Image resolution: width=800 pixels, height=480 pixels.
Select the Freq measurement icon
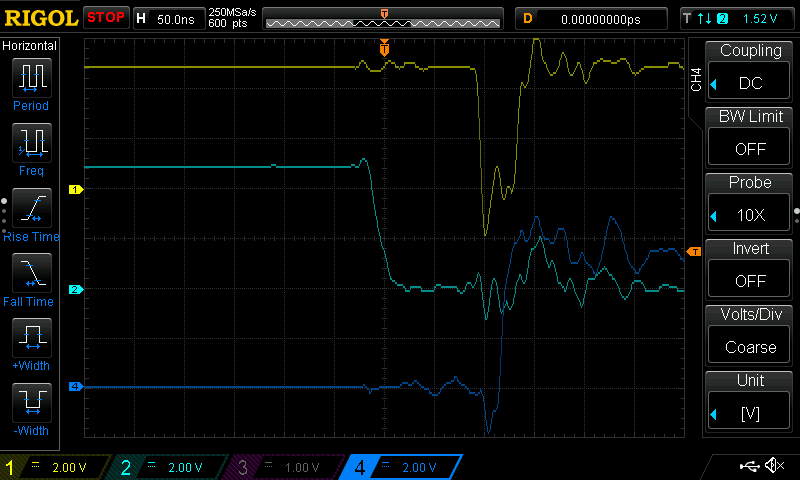click(x=30, y=143)
